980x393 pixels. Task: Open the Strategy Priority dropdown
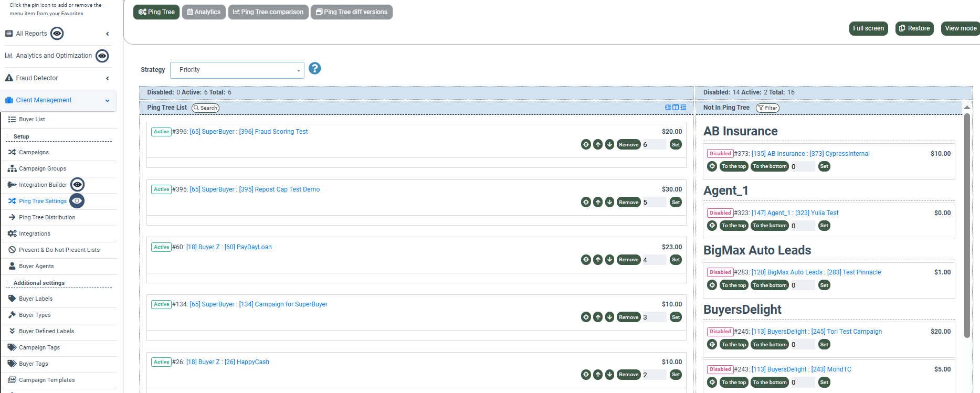click(x=237, y=70)
